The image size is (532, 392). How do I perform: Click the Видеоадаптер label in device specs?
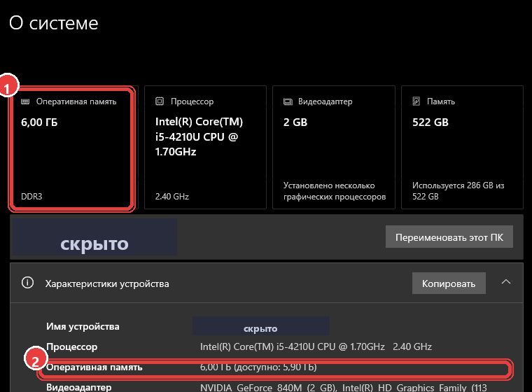click(78, 387)
